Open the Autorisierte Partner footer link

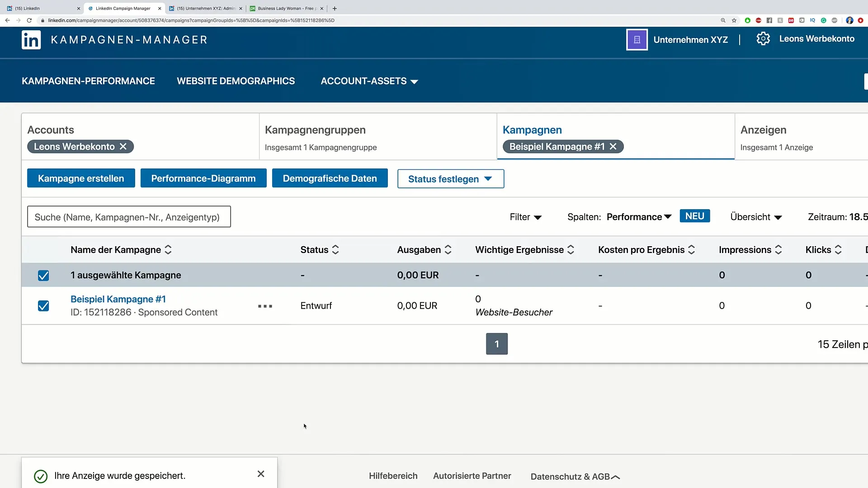[x=472, y=476]
